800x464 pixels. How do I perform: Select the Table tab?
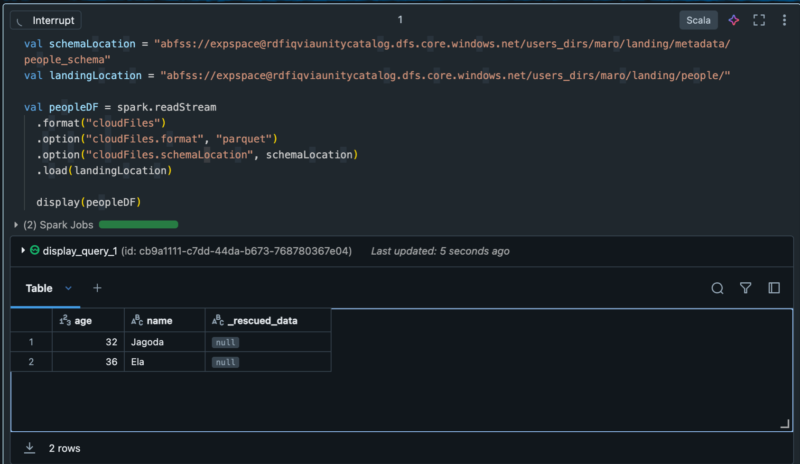(39, 288)
